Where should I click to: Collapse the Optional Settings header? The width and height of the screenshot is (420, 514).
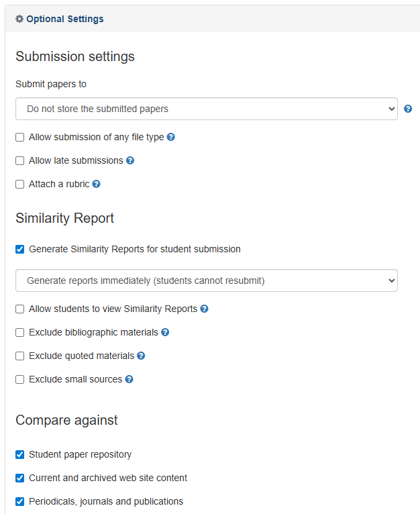65,19
